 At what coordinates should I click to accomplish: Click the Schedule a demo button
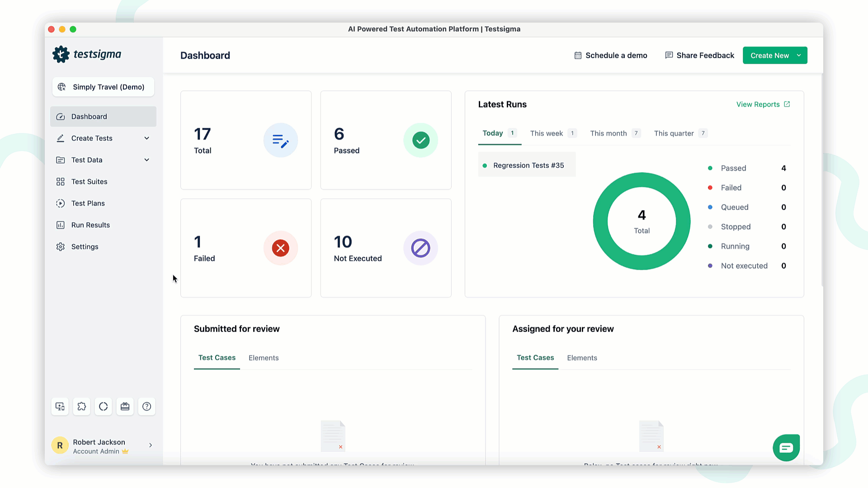pos(611,55)
